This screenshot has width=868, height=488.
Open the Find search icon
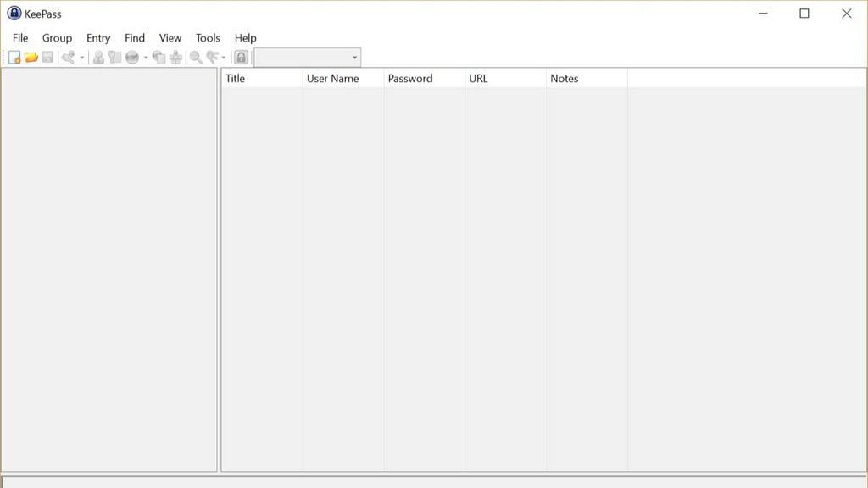pos(194,57)
